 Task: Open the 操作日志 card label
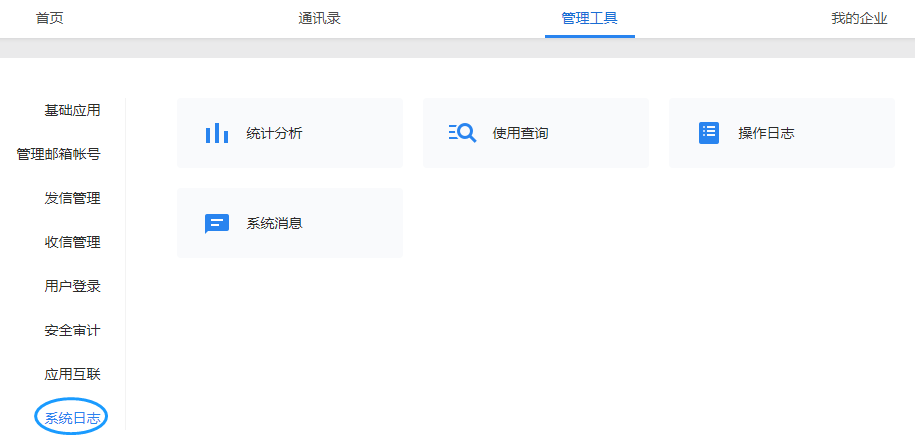point(766,134)
